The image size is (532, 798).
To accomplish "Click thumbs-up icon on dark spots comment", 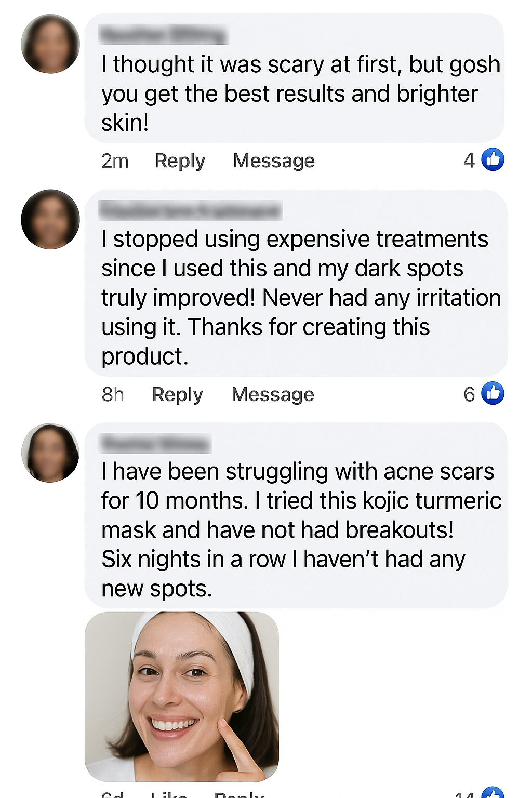I will pyautogui.click(x=493, y=393).
